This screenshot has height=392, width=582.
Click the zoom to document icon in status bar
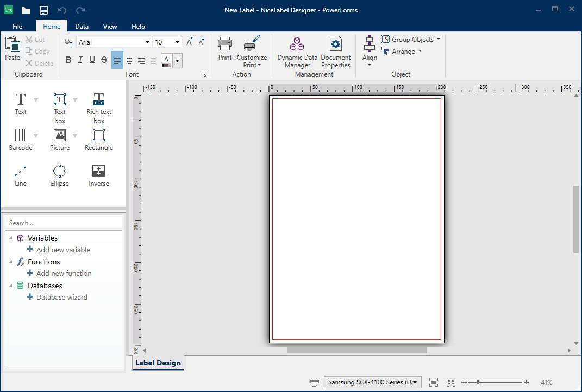[x=434, y=382]
